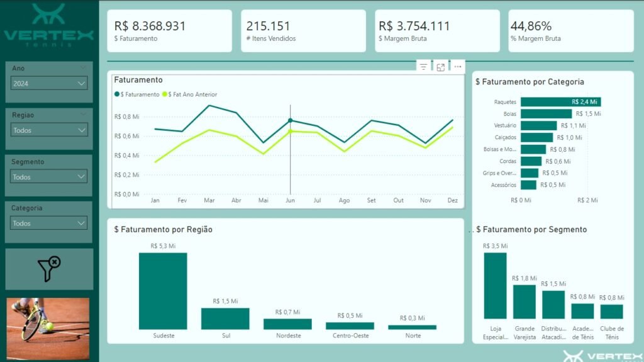The height and width of the screenshot is (362, 644).
Task: Click the faint chevron icon beside the Regiao title
Action: (83, 114)
